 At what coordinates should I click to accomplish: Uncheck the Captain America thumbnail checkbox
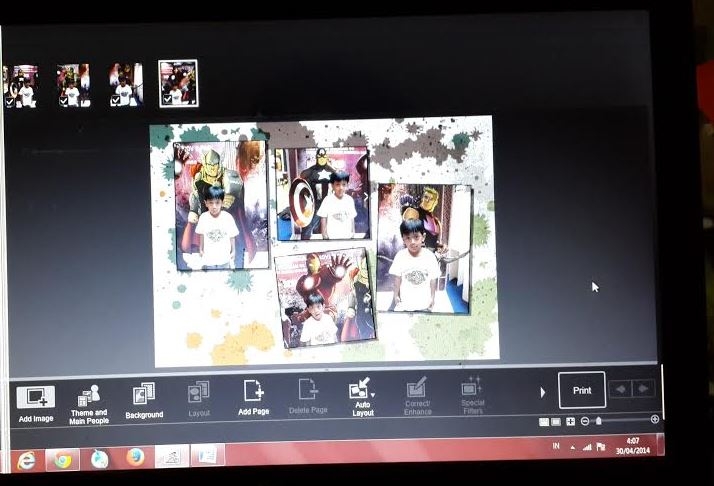(x=10, y=102)
